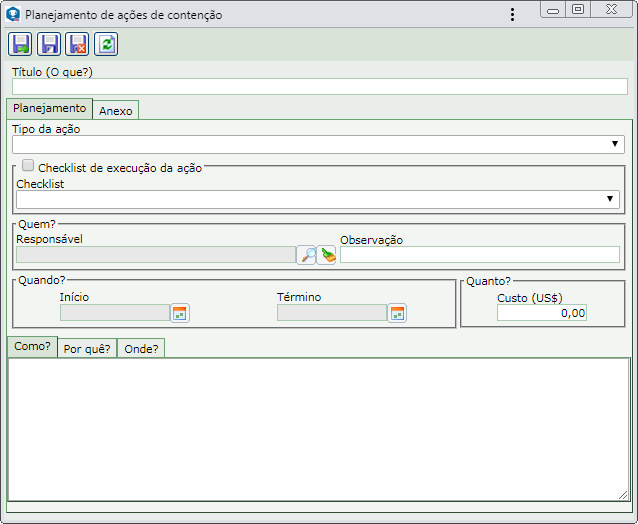Click the save and new icon with green arrow
This screenshot has width=638, height=524.
20,44
